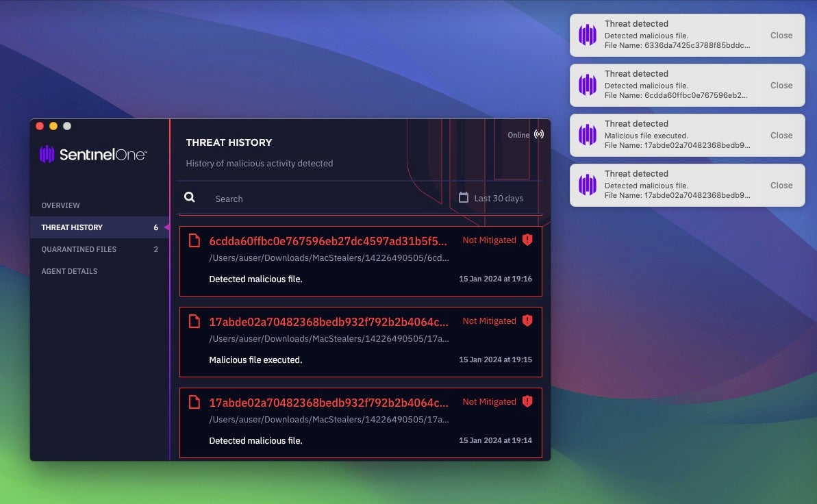Click the magnifying glass search icon
817x504 pixels.
pyautogui.click(x=190, y=197)
